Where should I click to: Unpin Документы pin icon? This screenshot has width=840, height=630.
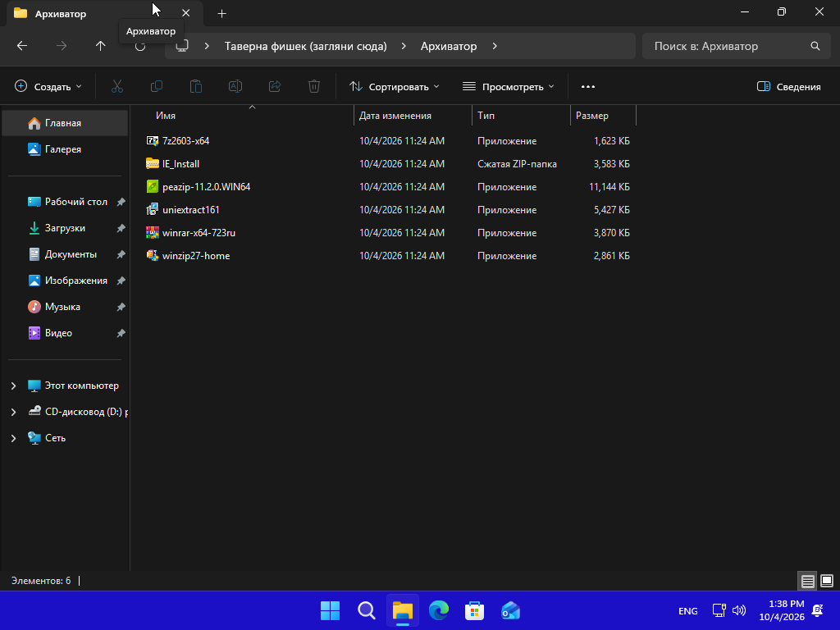pyautogui.click(x=121, y=254)
